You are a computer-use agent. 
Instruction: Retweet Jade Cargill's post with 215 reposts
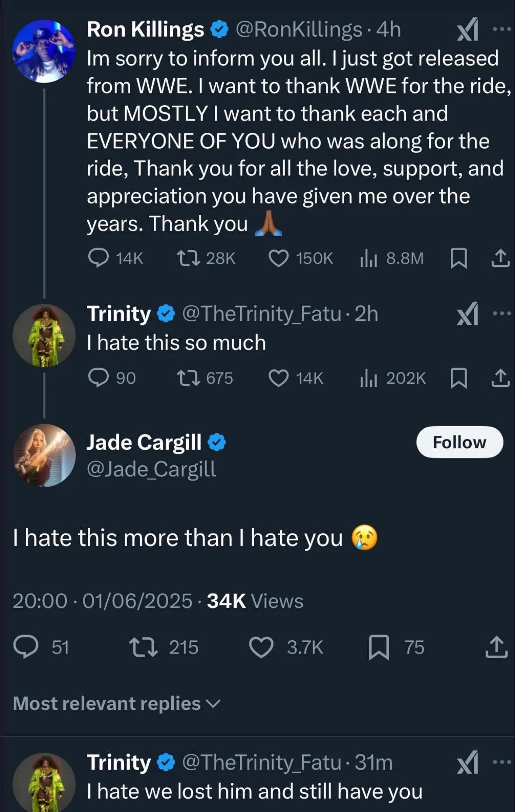tap(144, 647)
